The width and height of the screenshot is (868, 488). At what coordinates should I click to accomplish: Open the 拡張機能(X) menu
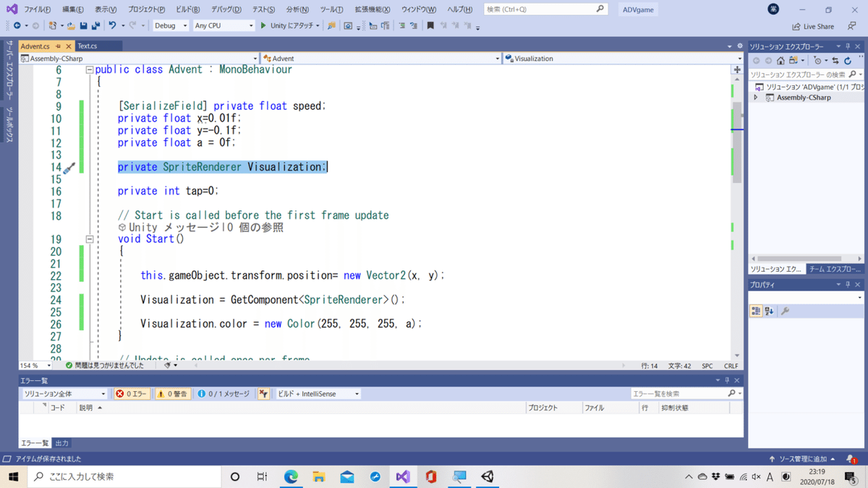pyautogui.click(x=372, y=9)
